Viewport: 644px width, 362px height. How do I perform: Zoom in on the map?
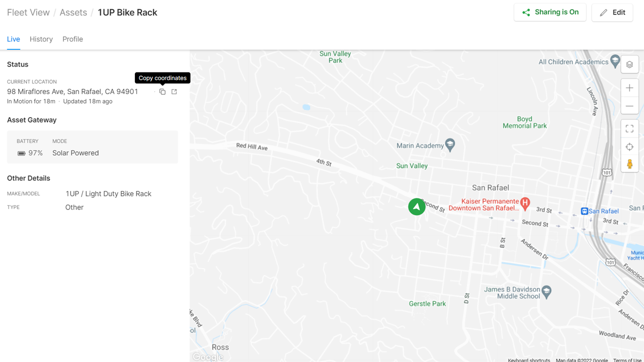point(629,88)
